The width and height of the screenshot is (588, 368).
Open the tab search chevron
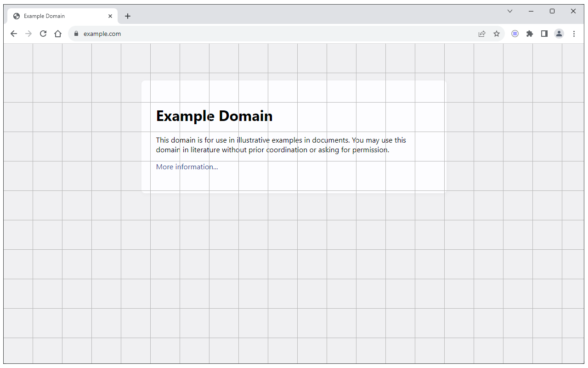(x=510, y=11)
